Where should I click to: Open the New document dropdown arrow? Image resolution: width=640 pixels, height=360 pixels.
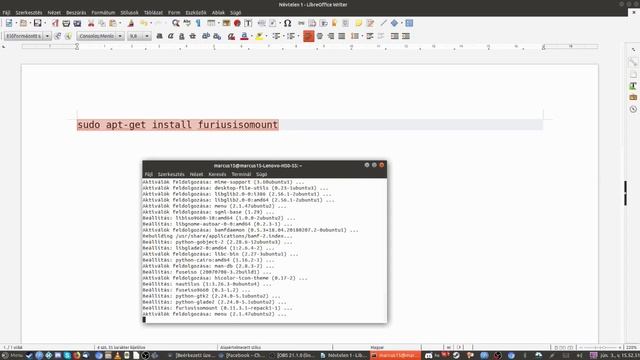click(x=16, y=23)
